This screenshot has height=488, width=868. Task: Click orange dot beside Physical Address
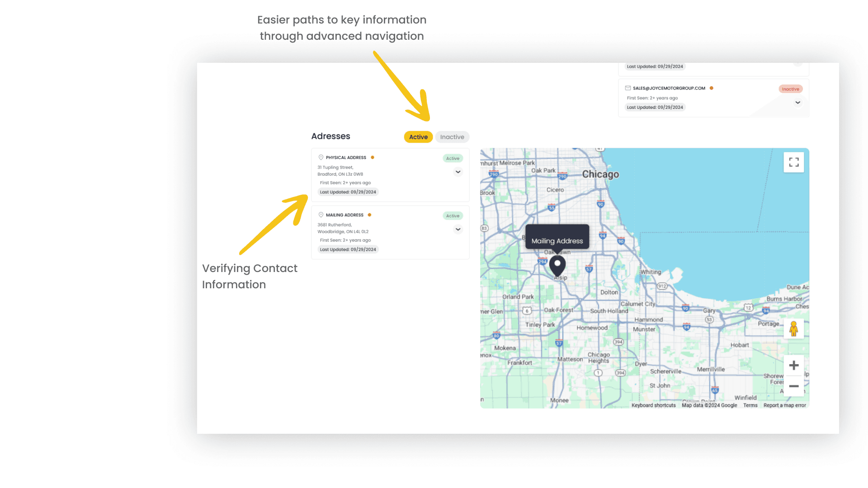(x=373, y=157)
